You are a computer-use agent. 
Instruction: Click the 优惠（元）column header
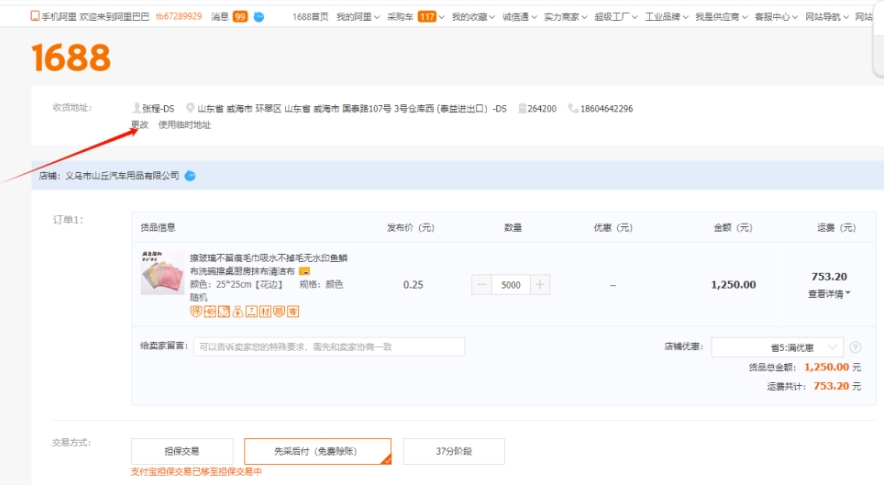coord(613,227)
